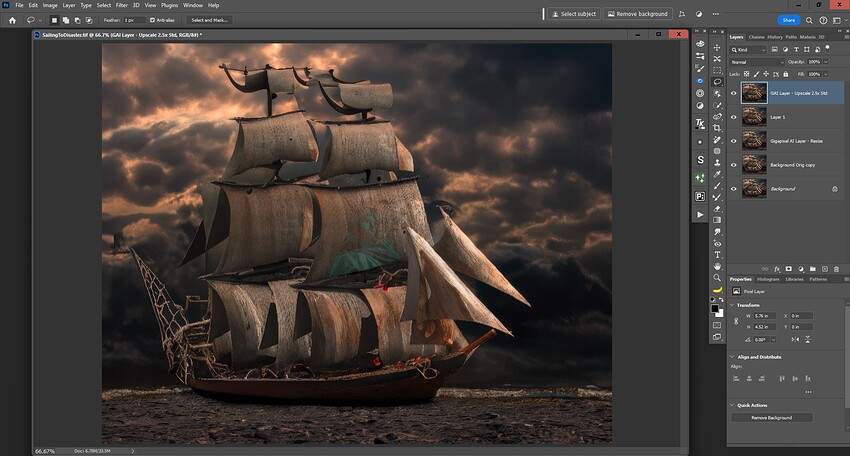This screenshot has width=850, height=456.
Task: Select the Lasso tool in the toolbar
Action: [x=717, y=82]
